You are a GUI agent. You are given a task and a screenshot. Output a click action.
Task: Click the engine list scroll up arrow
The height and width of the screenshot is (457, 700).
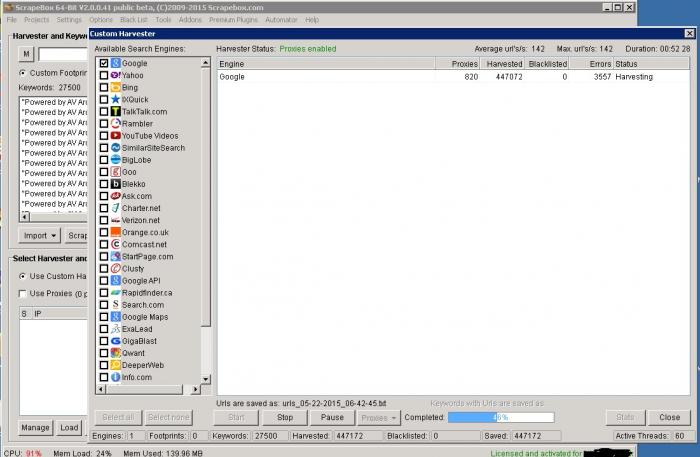(x=205, y=62)
